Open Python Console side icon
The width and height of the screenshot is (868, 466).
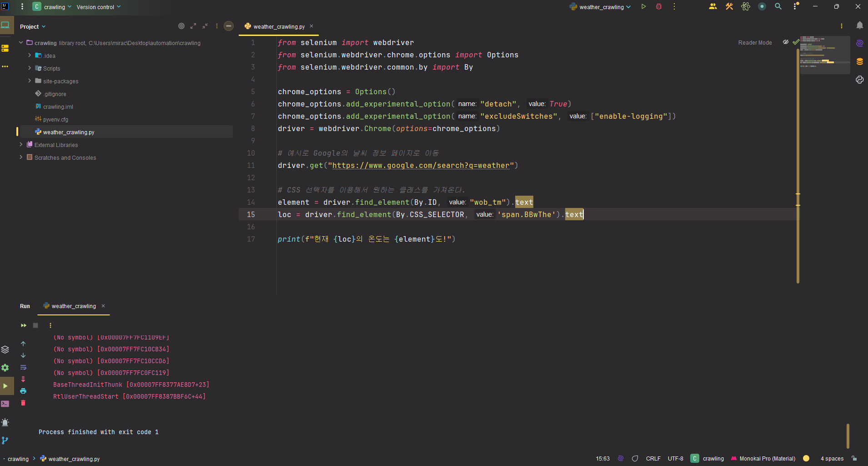click(860, 80)
